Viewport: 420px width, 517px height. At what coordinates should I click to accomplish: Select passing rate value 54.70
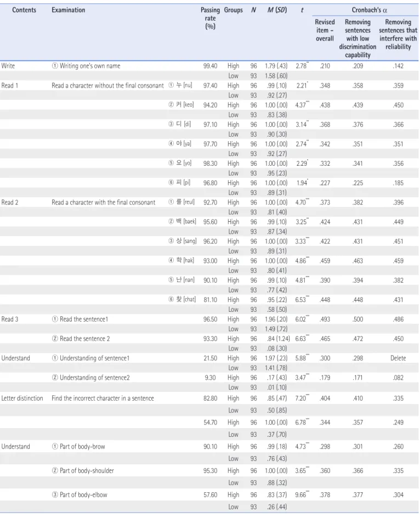[x=210, y=423]
